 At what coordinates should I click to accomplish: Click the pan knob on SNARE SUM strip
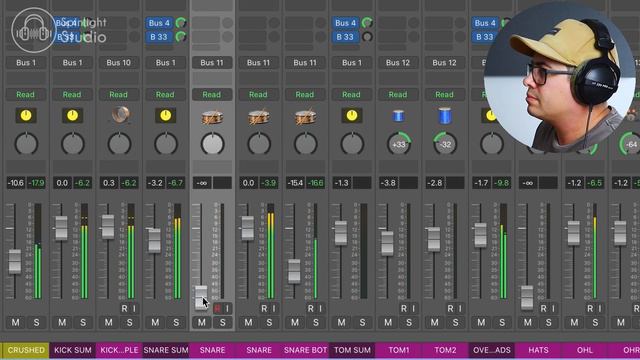(166, 144)
